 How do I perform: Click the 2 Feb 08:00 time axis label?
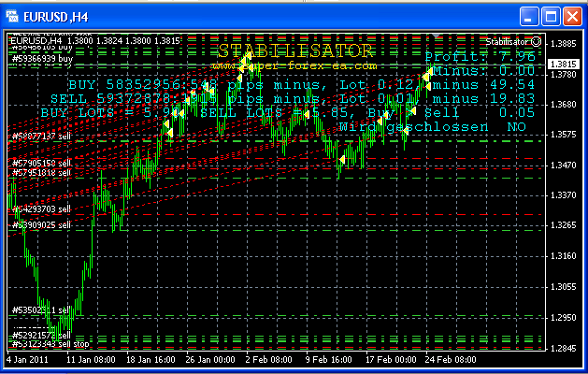(x=267, y=359)
